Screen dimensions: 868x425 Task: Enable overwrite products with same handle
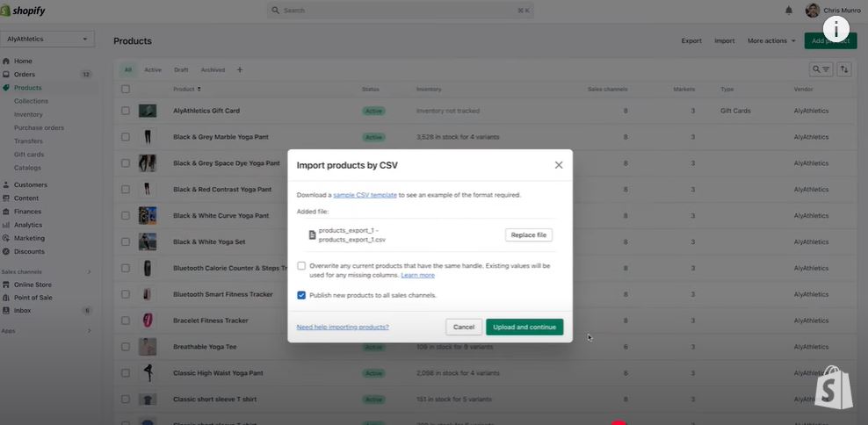point(301,265)
